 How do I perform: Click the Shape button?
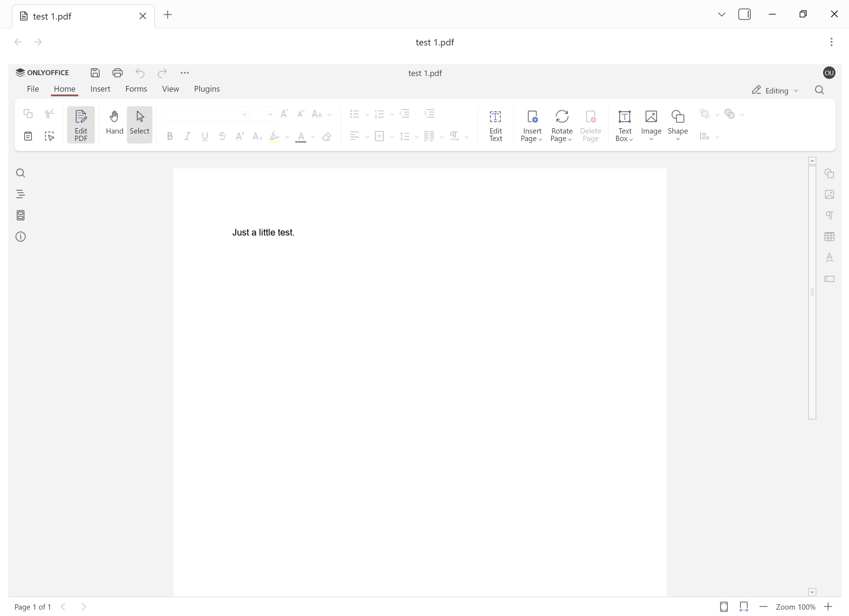point(677,124)
